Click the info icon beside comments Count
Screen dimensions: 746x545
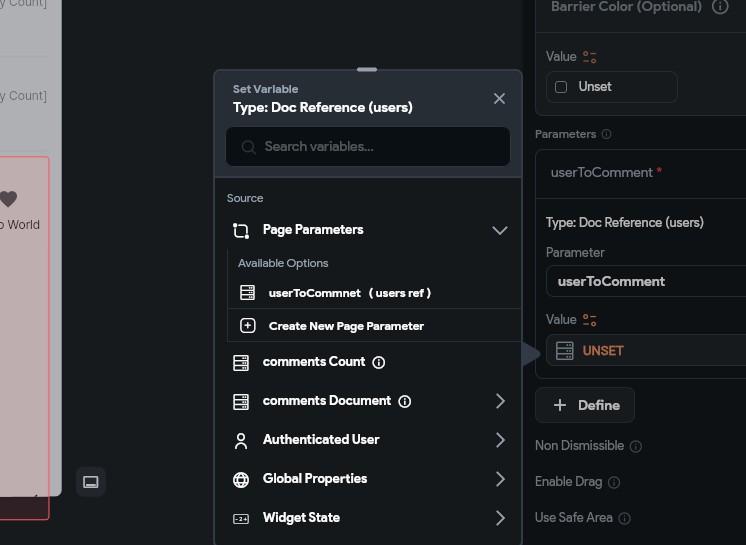pyautogui.click(x=379, y=362)
